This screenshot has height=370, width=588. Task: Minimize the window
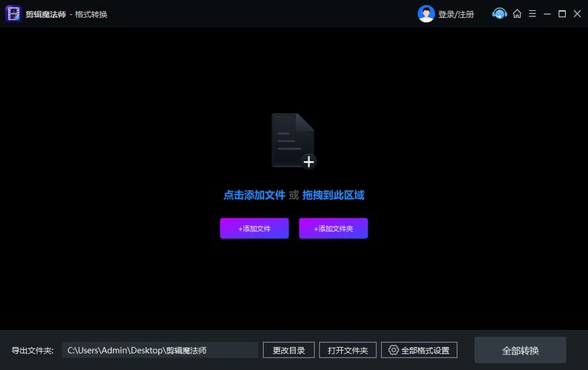pos(547,14)
